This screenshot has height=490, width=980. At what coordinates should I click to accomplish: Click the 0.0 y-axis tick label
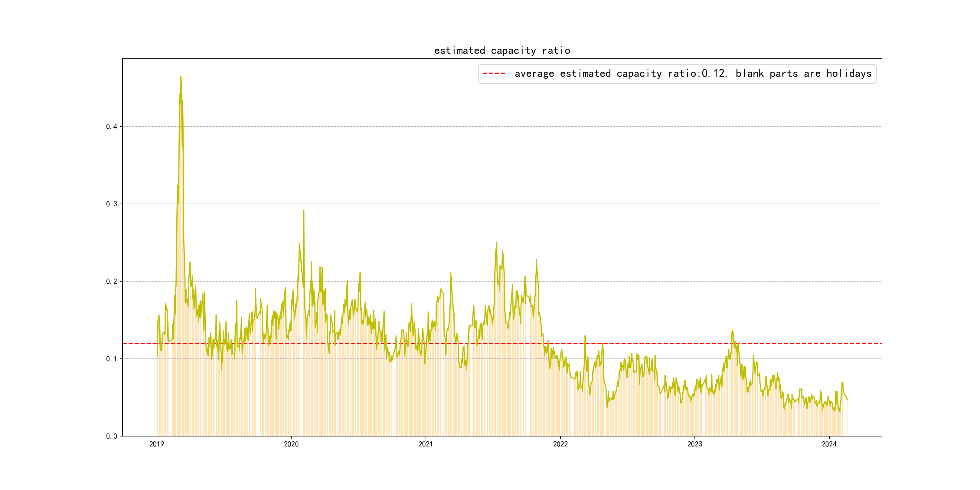112,436
